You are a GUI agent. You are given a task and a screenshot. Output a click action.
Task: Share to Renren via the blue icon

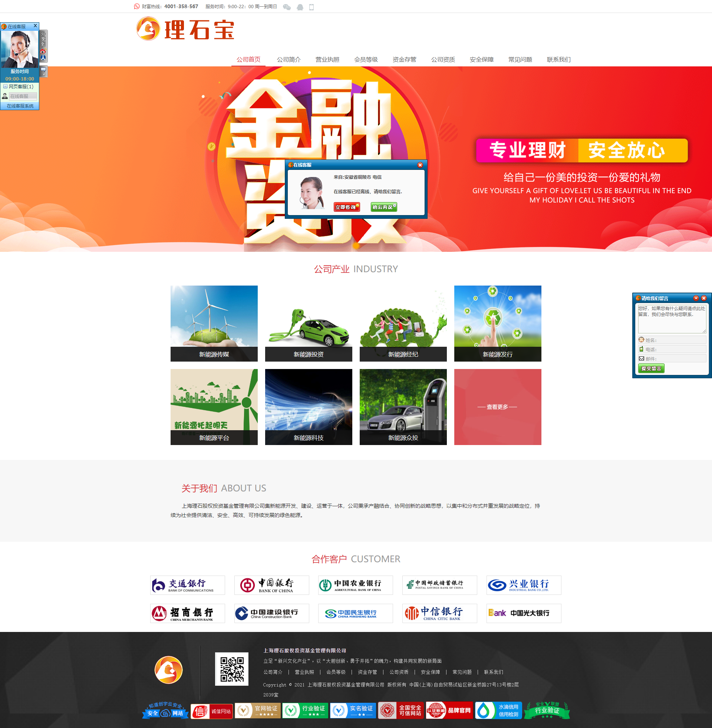[43, 57]
